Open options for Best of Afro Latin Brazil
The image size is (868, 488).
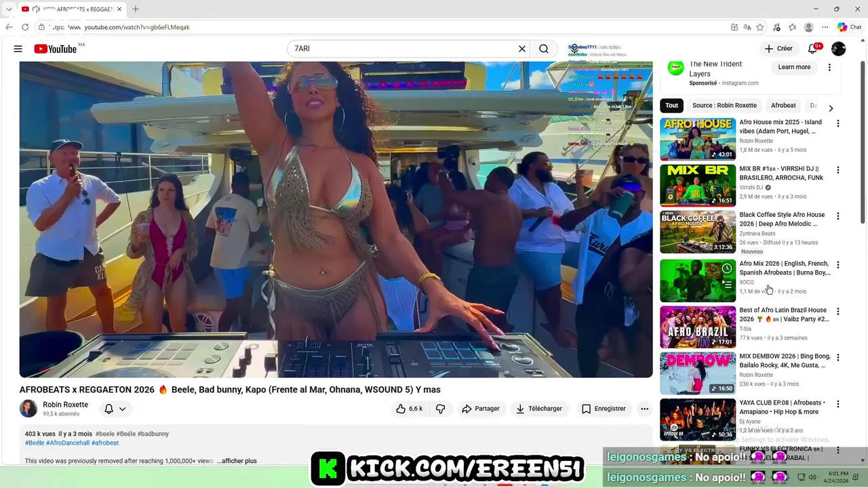point(837,312)
